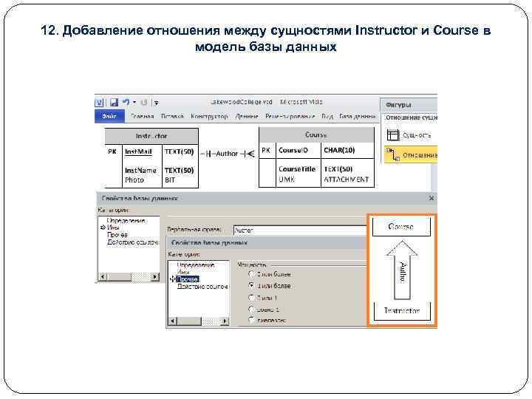Click left scroll arrow of lower category list

click(x=173, y=321)
